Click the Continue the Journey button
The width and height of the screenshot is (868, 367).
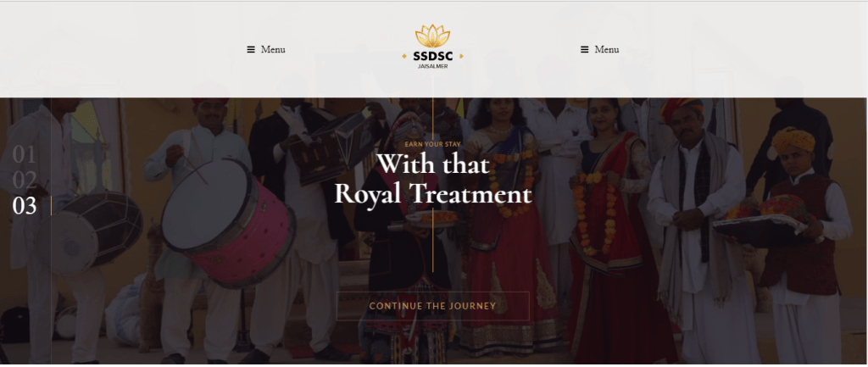[433, 306]
